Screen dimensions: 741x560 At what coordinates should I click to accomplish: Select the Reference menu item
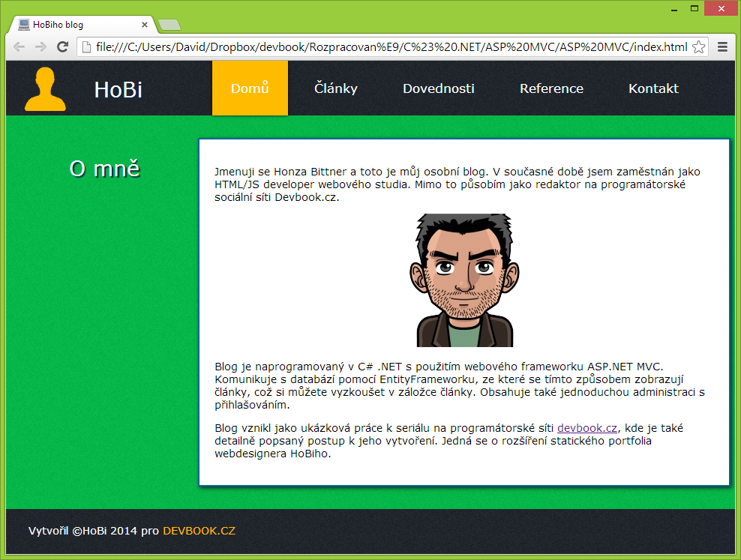click(551, 88)
